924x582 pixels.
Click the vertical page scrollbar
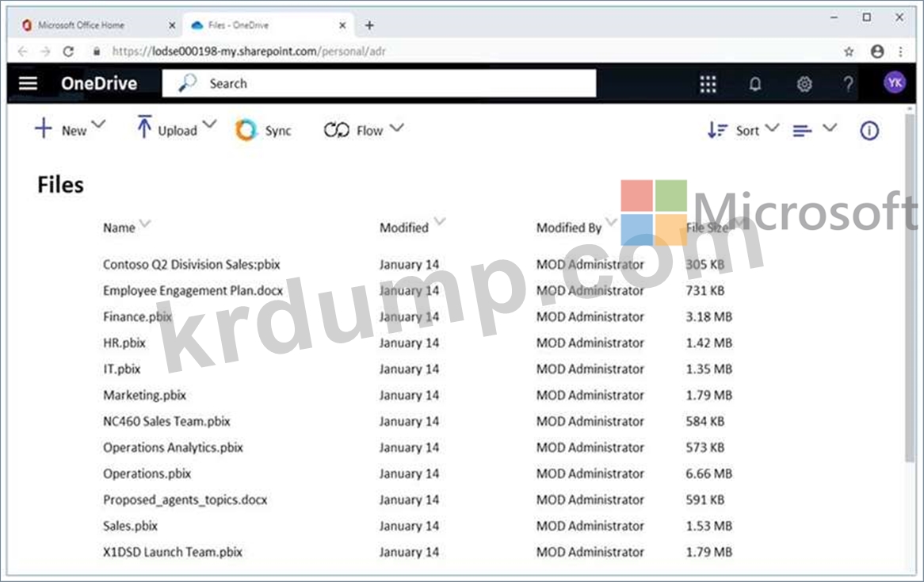click(911, 288)
